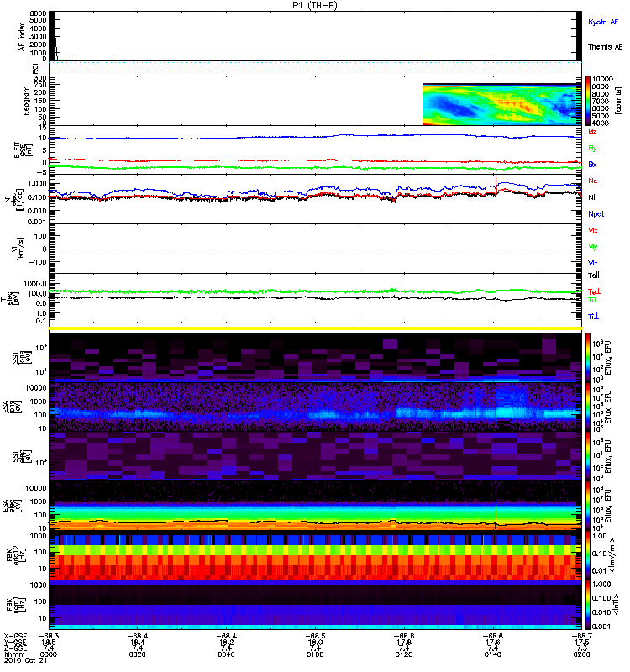The width and height of the screenshot is (630, 672).
Task: Select the black "Ni" density legend label
Action: point(591,197)
